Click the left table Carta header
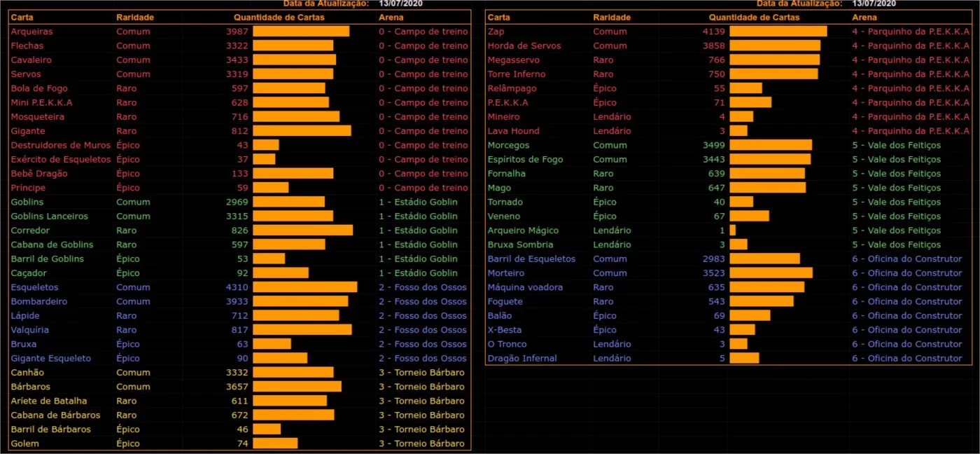This screenshot has height=454, width=980. pyautogui.click(x=21, y=18)
